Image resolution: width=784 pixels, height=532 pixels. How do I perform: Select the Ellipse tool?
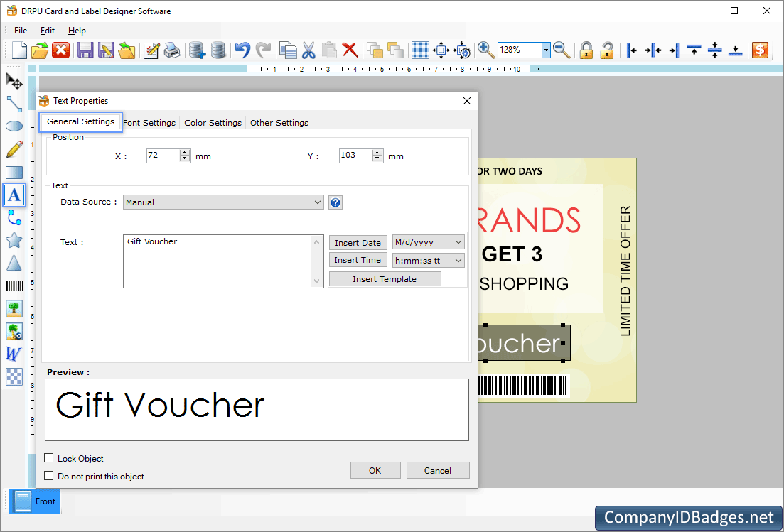click(x=14, y=126)
